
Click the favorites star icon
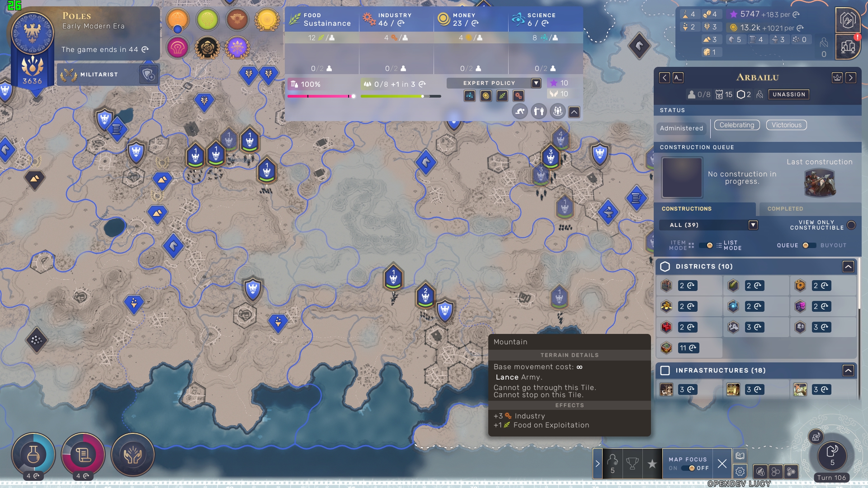652,464
